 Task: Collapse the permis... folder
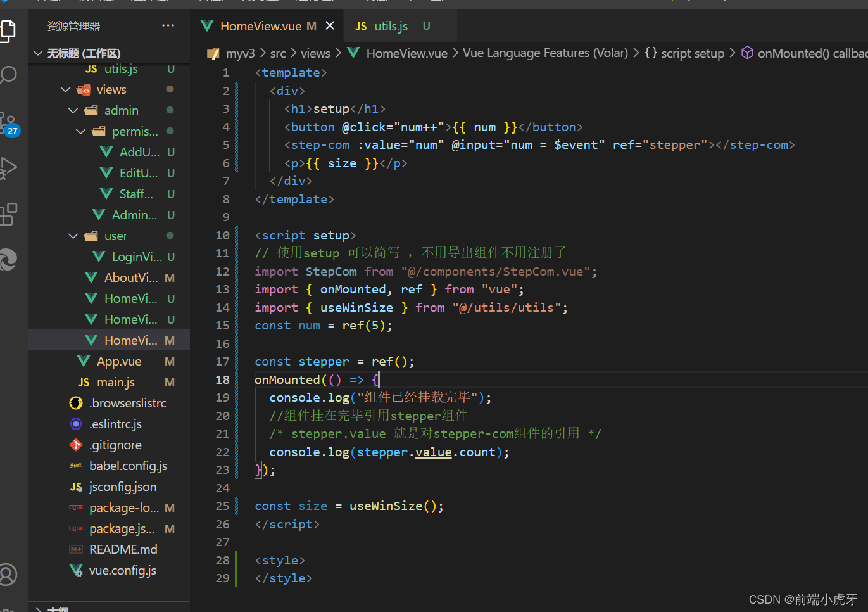pyautogui.click(x=109, y=131)
